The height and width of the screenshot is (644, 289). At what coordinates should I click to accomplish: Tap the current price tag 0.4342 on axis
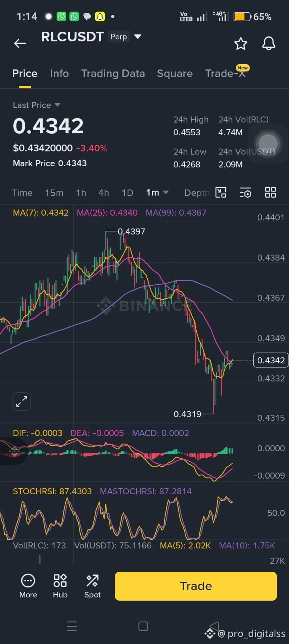(x=271, y=361)
